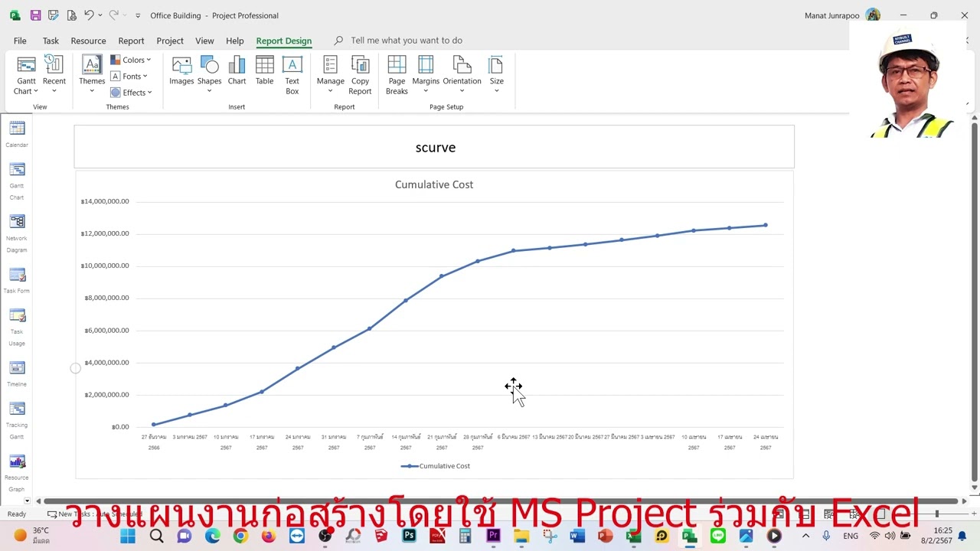Click the ฿0.00 axis label
Viewport: 980px width, 551px height.
[x=120, y=427]
